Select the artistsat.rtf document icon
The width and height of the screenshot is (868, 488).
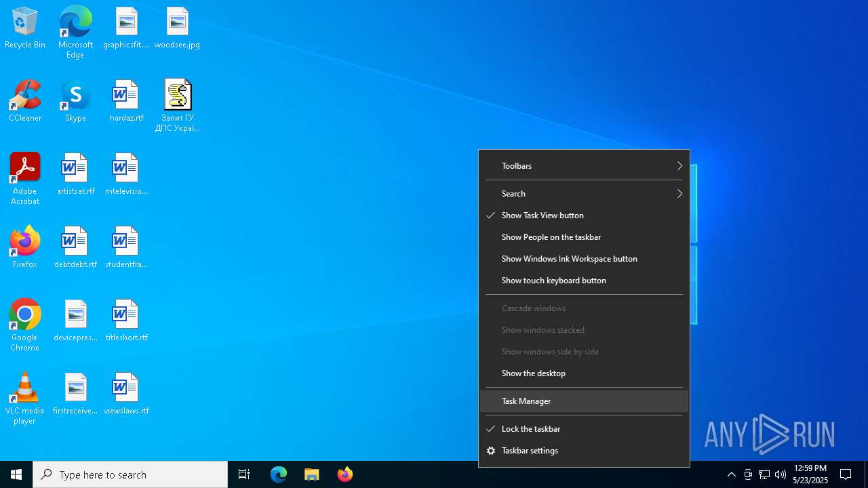(75, 175)
